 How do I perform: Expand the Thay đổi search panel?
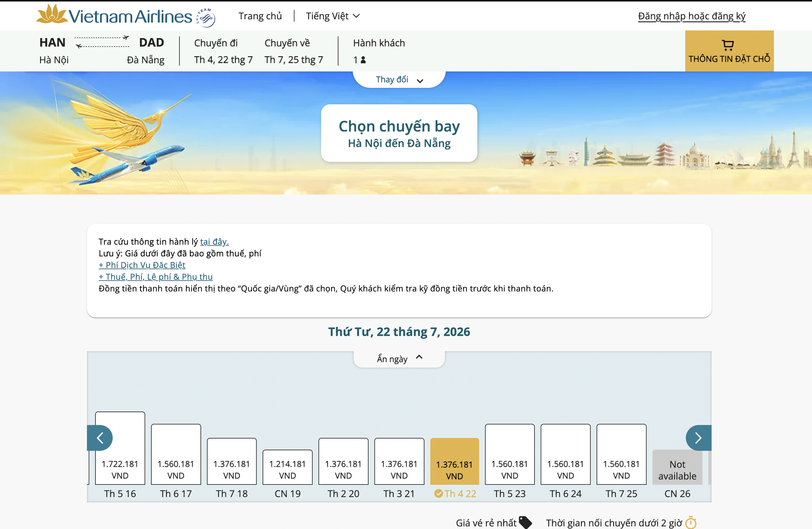point(399,80)
